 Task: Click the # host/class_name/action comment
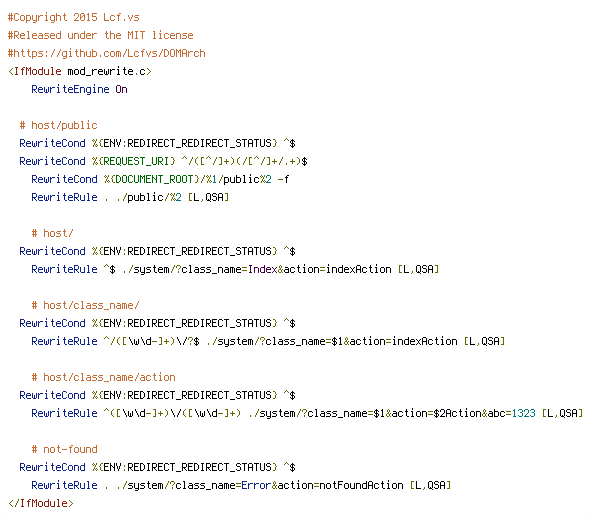(x=103, y=377)
